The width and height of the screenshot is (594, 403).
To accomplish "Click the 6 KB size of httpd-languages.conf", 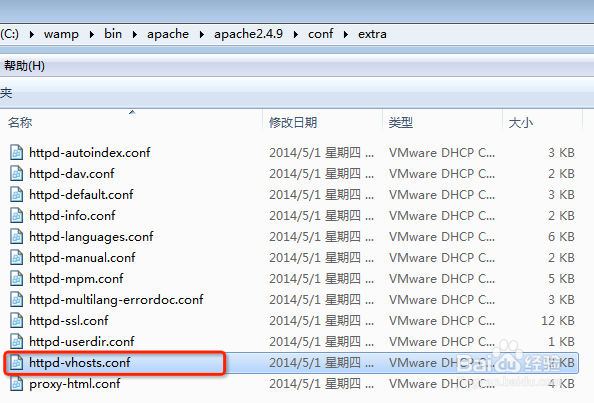I will click(x=561, y=237).
